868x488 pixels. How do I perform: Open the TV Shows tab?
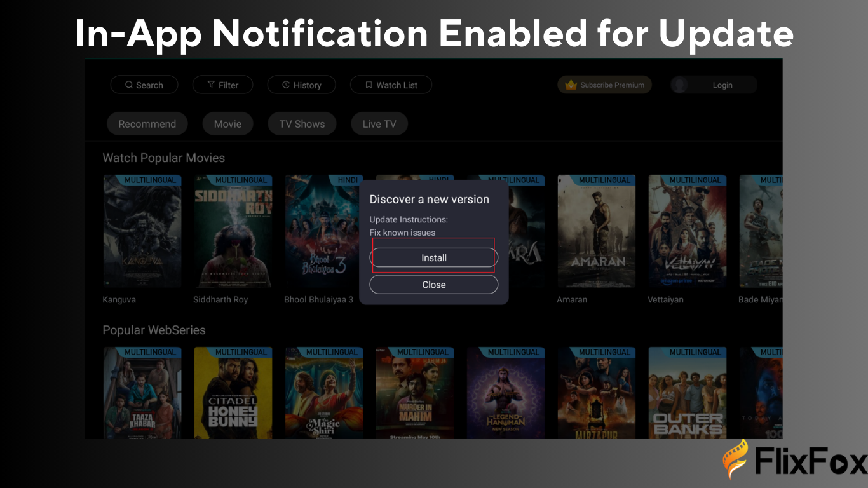(302, 124)
